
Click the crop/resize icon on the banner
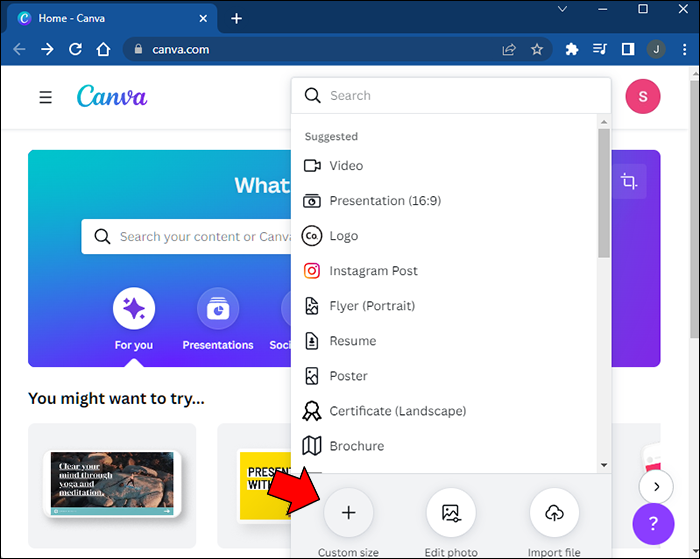pyautogui.click(x=629, y=181)
